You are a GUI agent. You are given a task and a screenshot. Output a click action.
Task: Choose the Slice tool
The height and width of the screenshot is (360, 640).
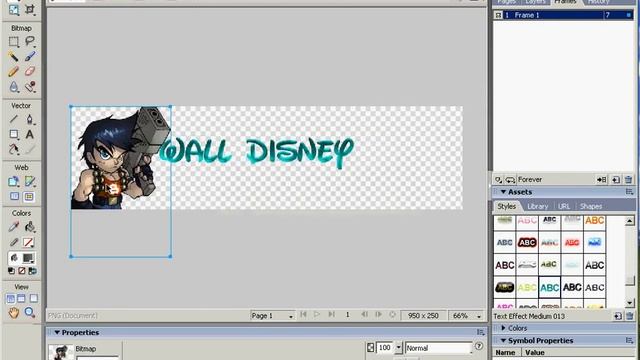[30, 181]
